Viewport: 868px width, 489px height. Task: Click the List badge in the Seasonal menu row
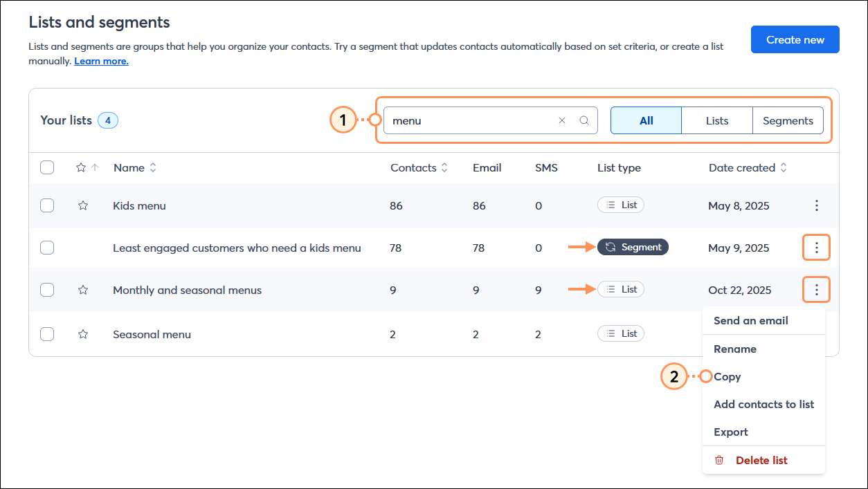(x=621, y=333)
